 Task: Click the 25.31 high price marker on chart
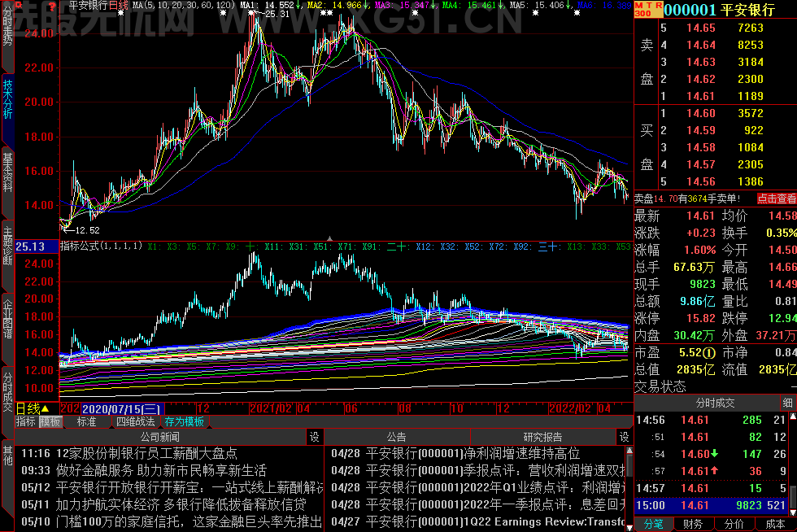point(277,15)
